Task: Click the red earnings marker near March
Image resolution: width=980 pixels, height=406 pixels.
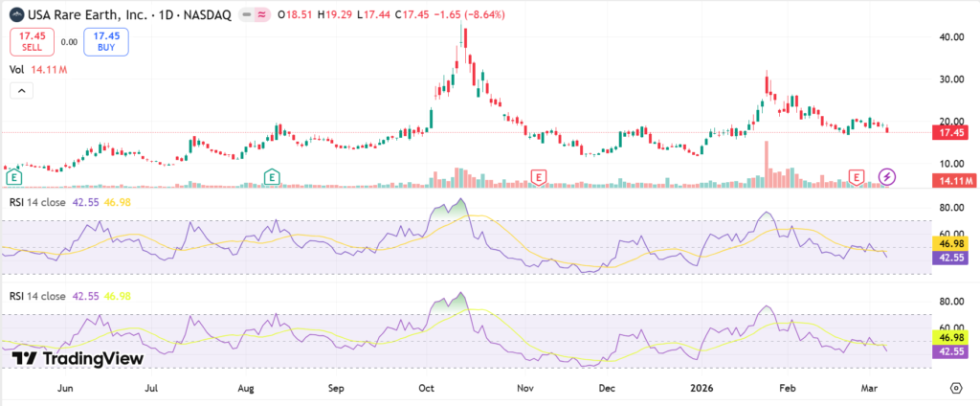Action: 857,176
